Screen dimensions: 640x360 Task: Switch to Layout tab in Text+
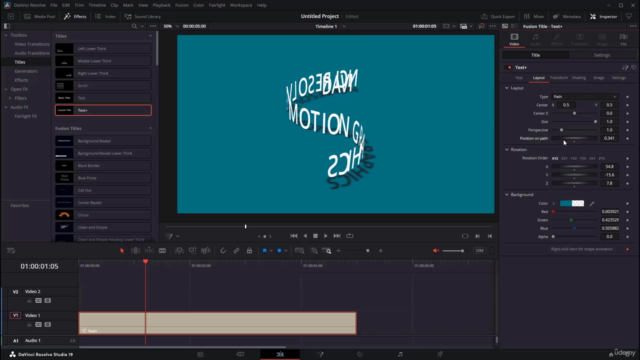pyautogui.click(x=538, y=78)
